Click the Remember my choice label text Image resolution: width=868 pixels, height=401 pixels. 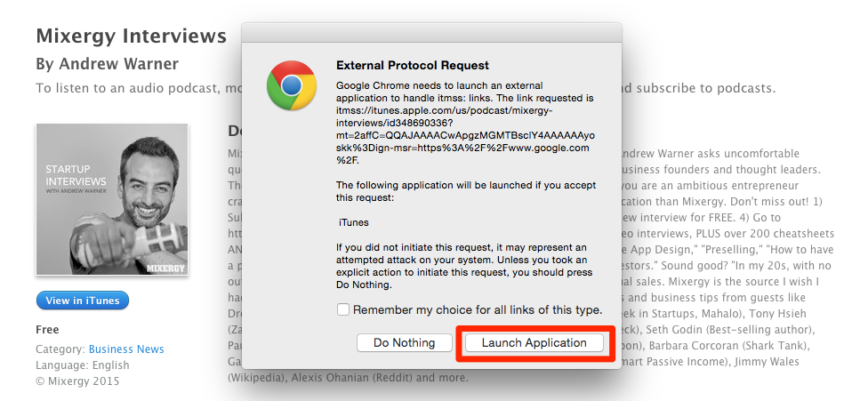[x=478, y=309]
